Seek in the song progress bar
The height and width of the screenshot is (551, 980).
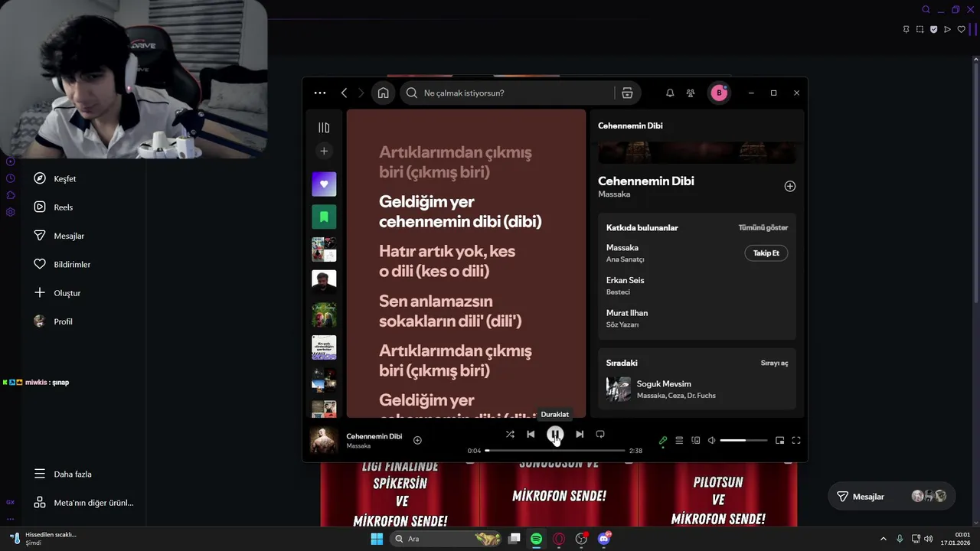tap(555, 451)
